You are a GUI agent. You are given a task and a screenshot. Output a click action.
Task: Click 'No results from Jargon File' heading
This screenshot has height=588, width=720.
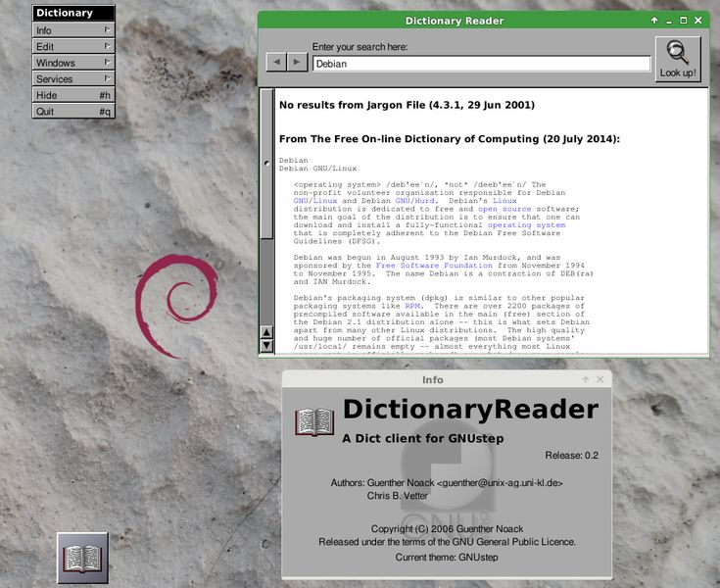point(407,105)
